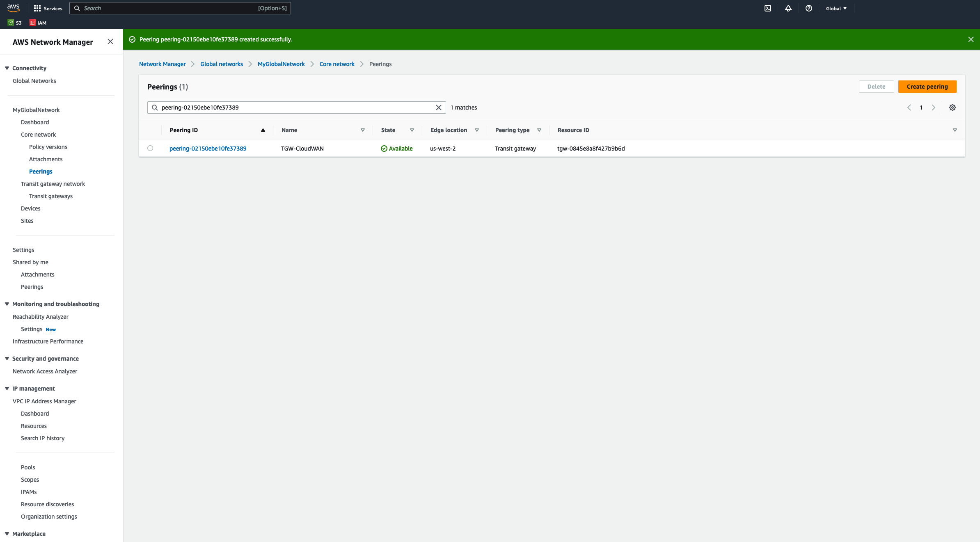980x542 pixels.
Task: Open the CloudShell terminal icon
Action: (768, 8)
